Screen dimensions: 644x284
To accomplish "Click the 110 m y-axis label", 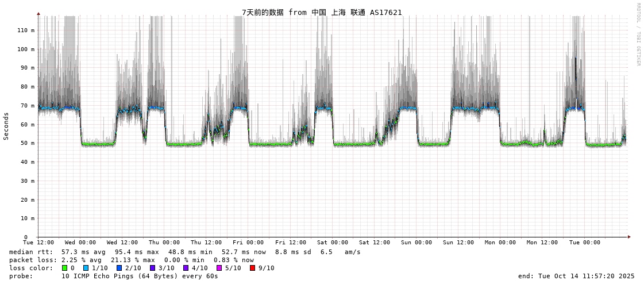I will click(26, 30).
